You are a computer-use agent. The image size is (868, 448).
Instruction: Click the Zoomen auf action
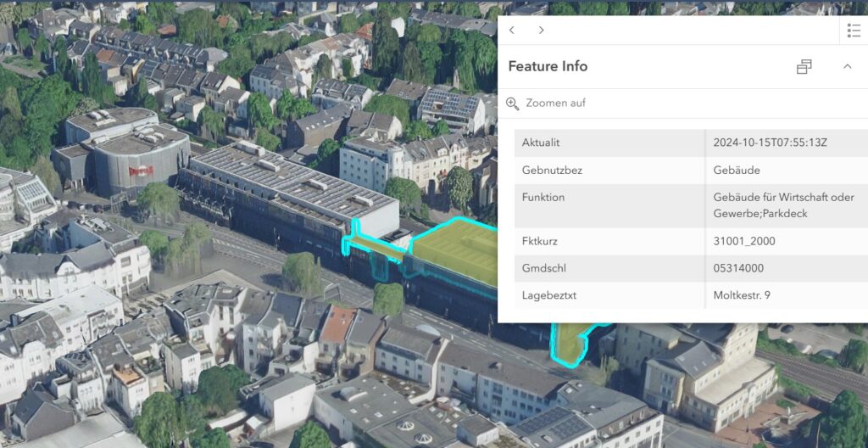pyautogui.click(x=555, y=104)
